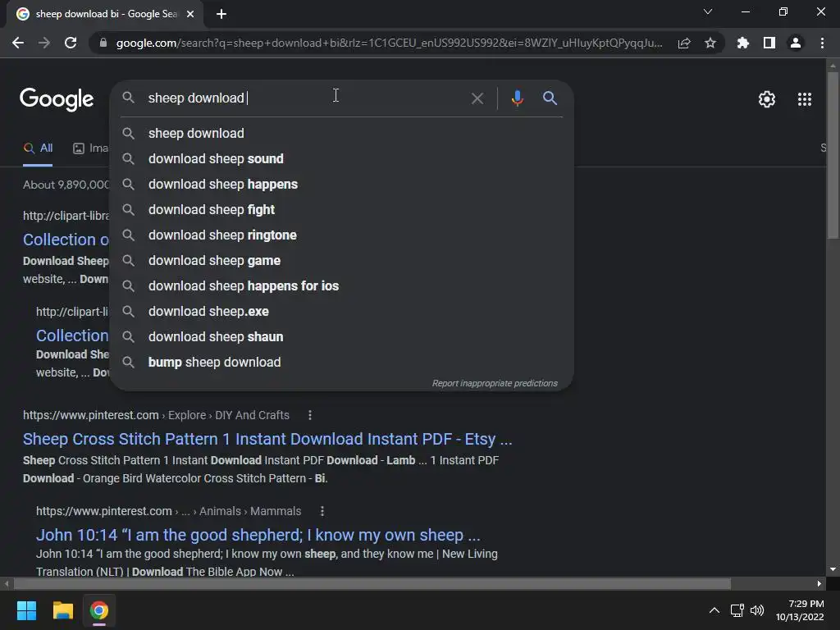Open options for pinterest DIY And Crafts result

pyautogui.click(x=309, y=415)
